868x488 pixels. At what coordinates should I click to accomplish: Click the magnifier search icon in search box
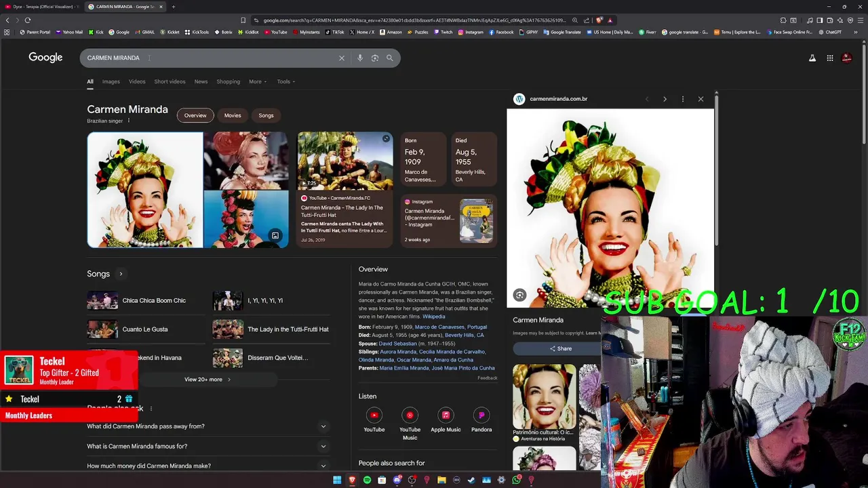click(x=390, y=58)
